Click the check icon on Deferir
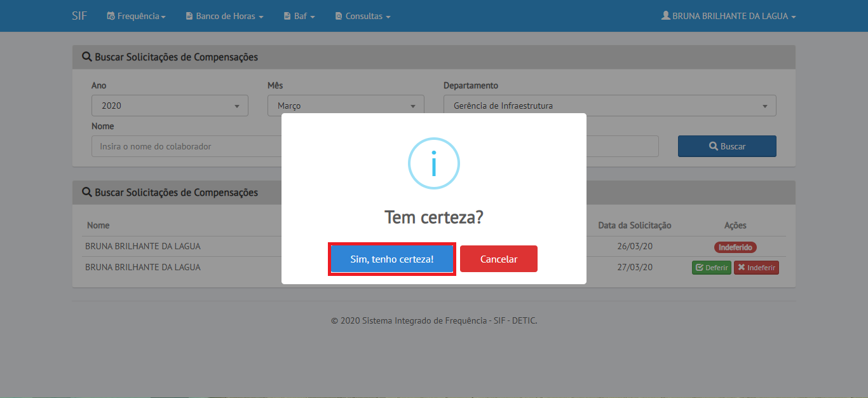 pyautogui.click(x=699, y=268)
